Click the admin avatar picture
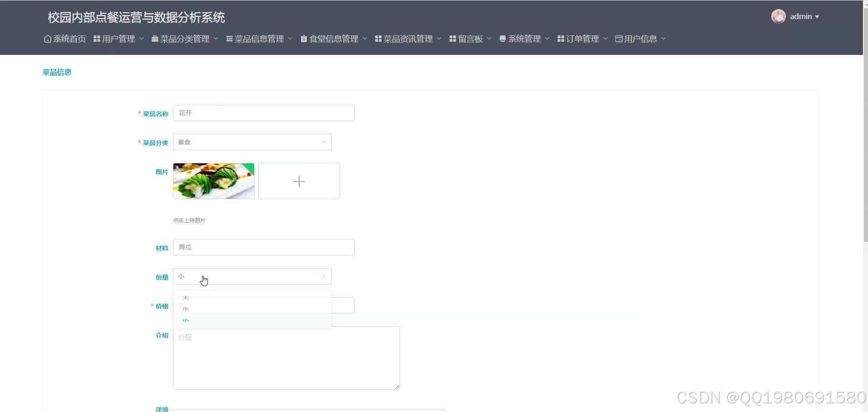Image resolution: width=868 pixels, height=412 pixels. (778, 16)
